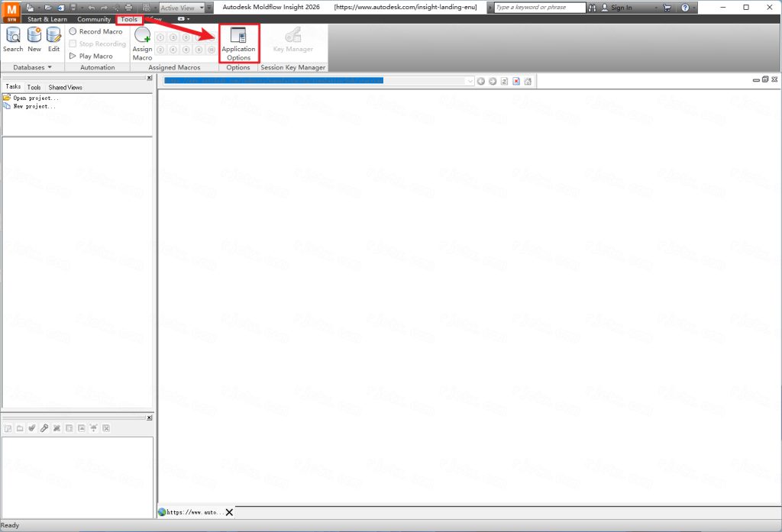Open Application Options in the ribbon

click(x=238, y=43)
